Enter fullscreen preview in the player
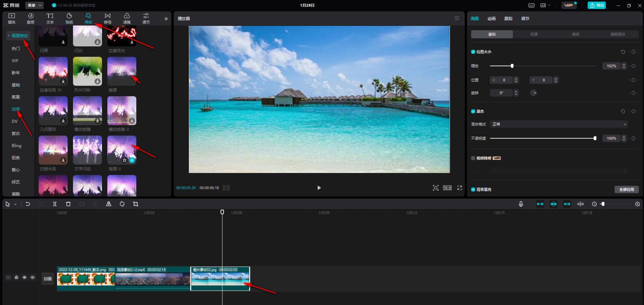This screenshot has height=305, width=644. coord(459,188)
